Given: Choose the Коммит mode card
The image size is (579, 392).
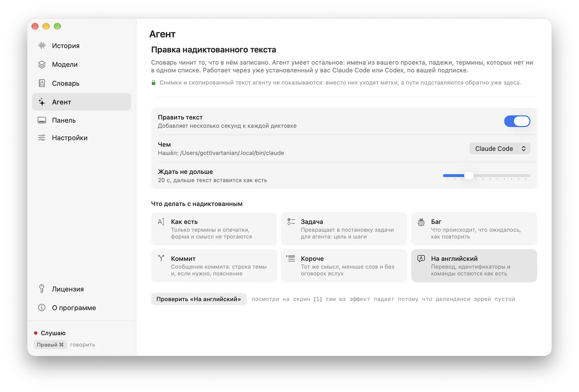Looking at the screenshot, I should point(214,265).
